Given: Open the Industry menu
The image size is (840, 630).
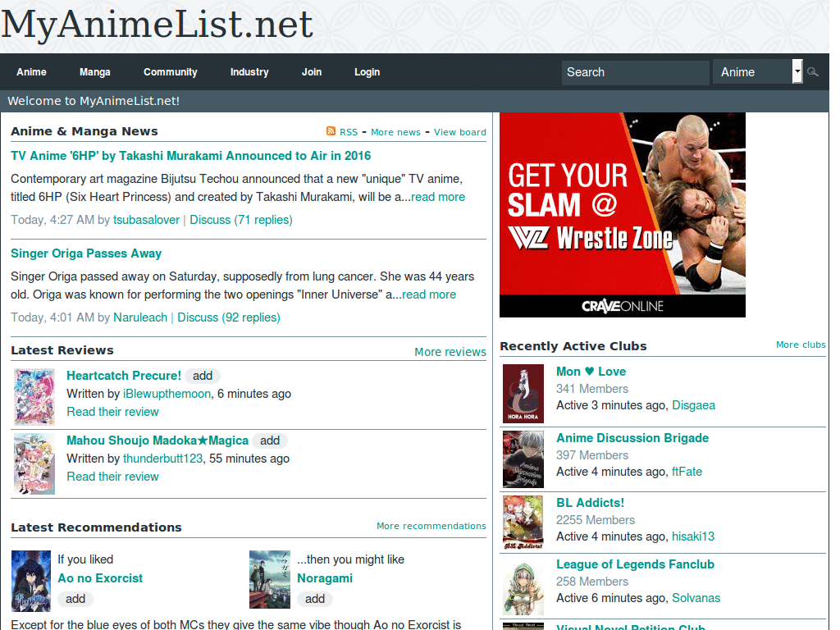Looking at the screenshot, I should (x=249, y=72).
